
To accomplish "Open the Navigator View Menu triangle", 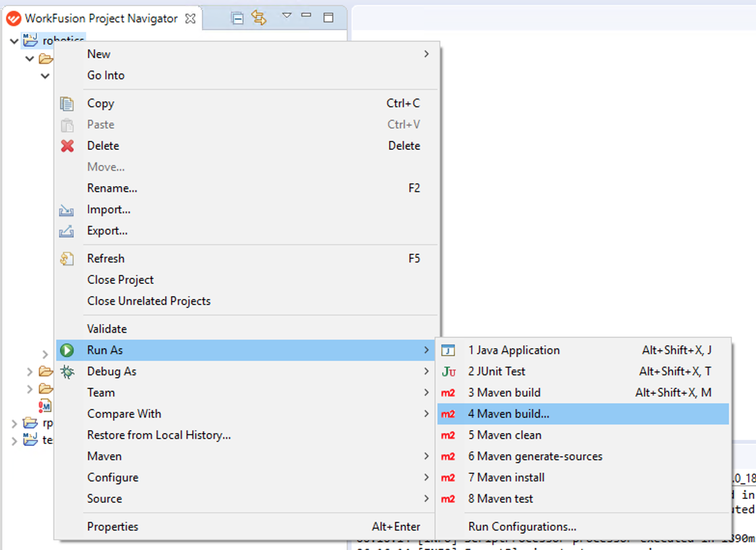I will point(287,15).
